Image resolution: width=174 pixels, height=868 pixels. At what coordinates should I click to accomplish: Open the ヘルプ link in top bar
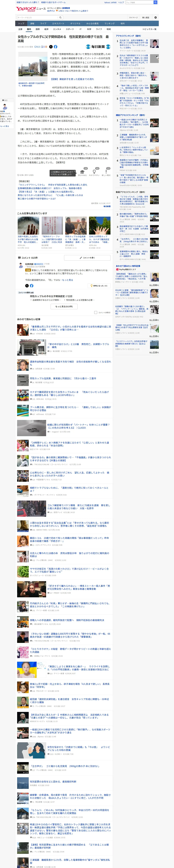(121, 2)
